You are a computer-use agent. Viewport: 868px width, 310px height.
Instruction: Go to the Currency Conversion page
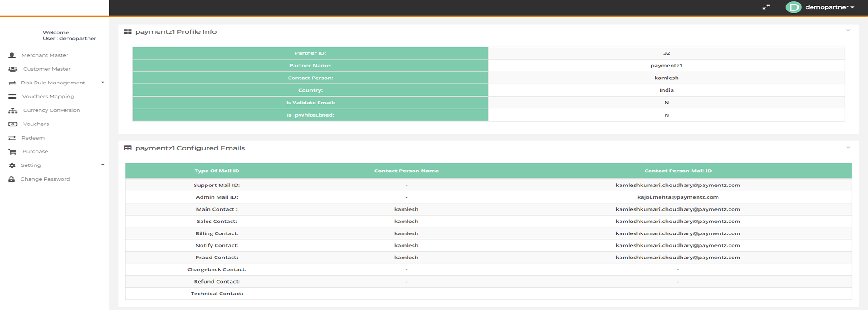tap(52, 110)
